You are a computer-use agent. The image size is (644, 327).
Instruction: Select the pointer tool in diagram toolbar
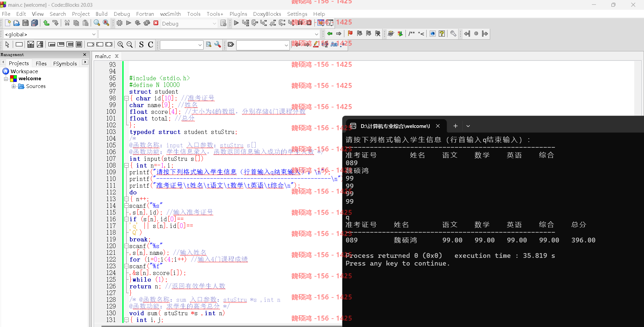[7, 44]
